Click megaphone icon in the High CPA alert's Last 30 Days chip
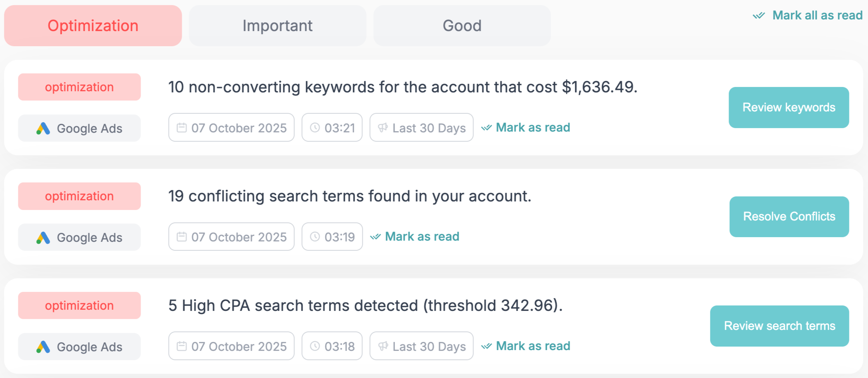Viewport: 868px width, 378px height. pos(383,346)
